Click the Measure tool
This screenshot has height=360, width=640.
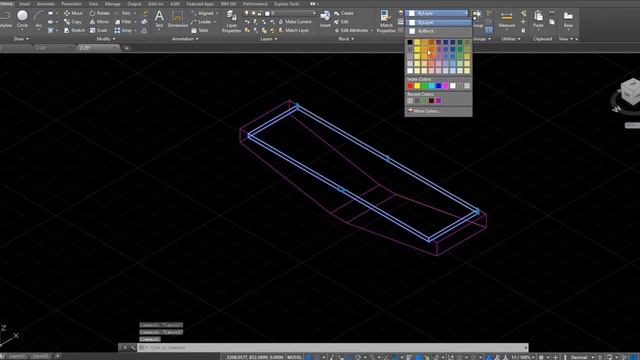(507, 19)
